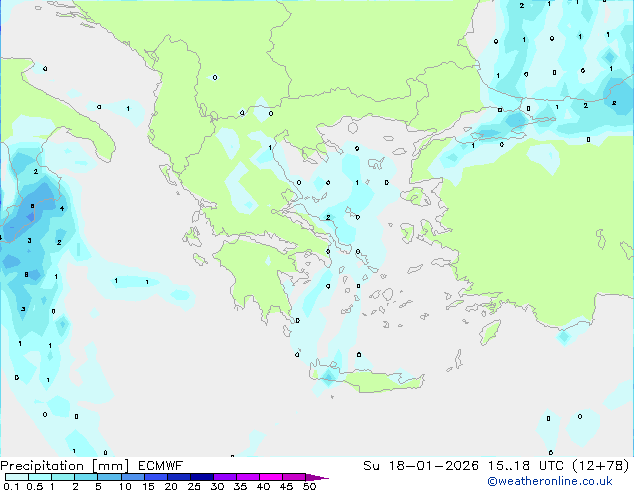Image resolution: width=634 pixels, height=490 pixels.
Task: Click the '15..18 UTC' time range
Action: pos(525,466)
